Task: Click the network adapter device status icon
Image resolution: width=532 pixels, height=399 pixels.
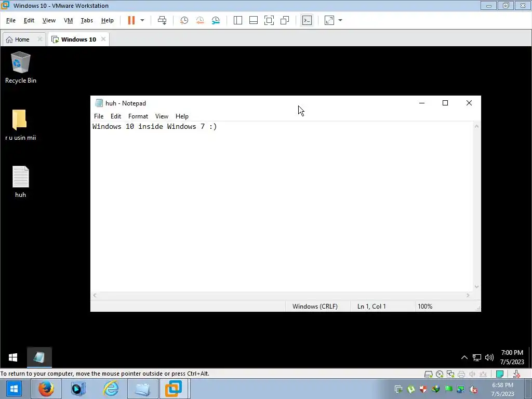Action: (450, 374)
